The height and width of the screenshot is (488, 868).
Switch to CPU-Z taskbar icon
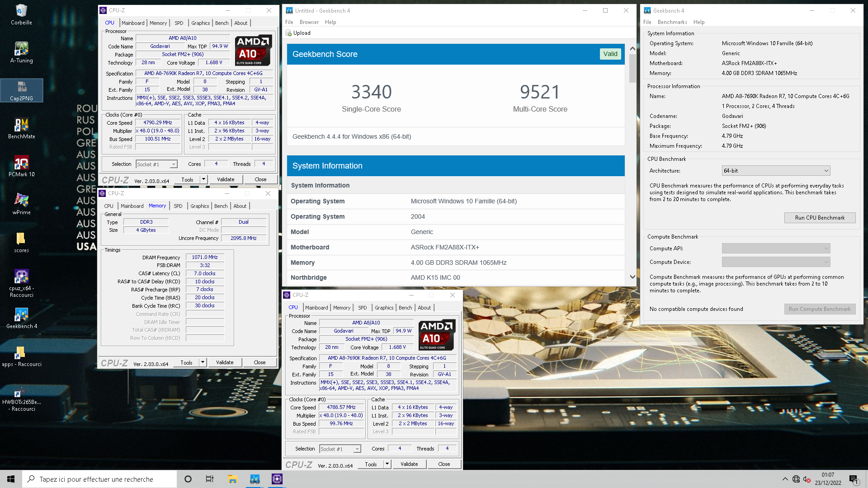277,479
